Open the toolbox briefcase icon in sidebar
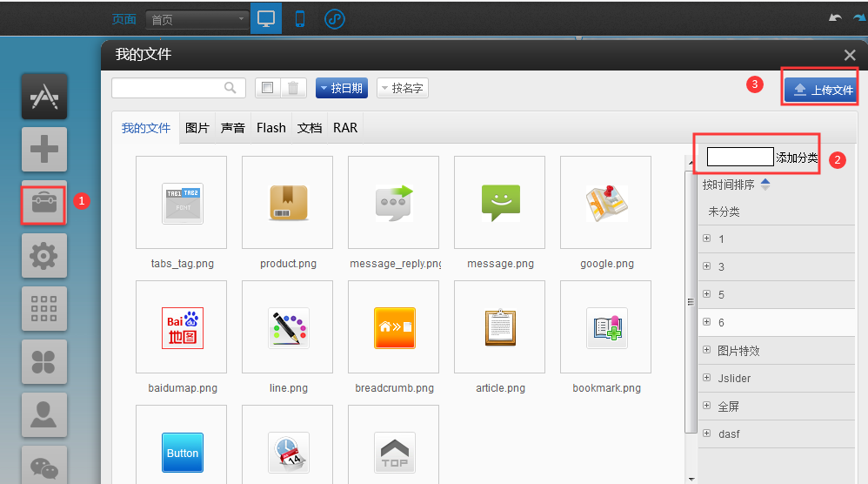 pos(43,203)
